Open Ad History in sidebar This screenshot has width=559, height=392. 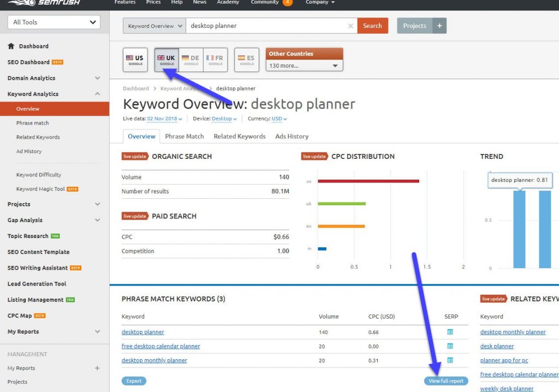29,151
